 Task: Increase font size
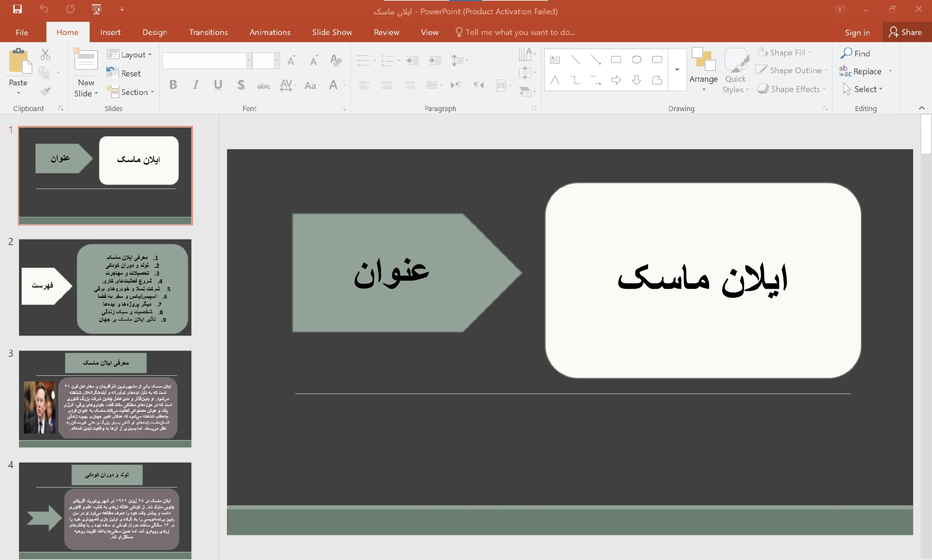(x=291, y=60)
